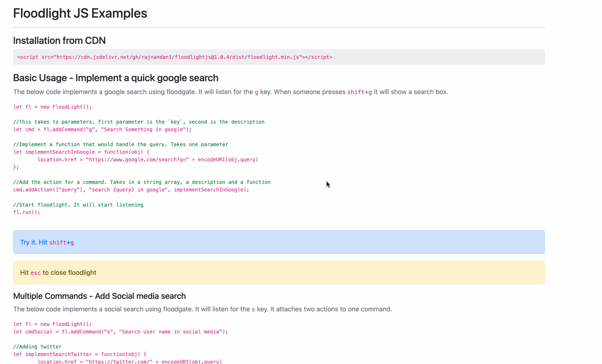
Task: Click the 'Floodlight JS Examples' page heading
Action: tap(80, 13)
